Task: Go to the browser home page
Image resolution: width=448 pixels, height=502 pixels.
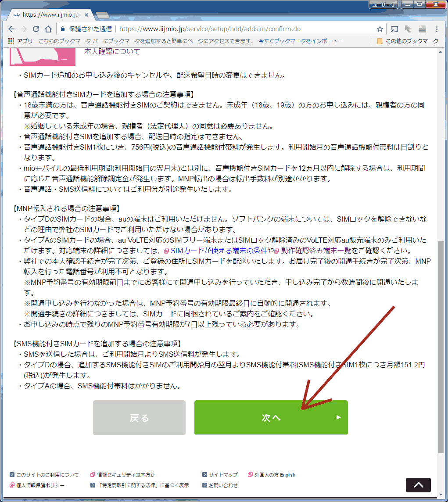Action: [x=48, y=29]
